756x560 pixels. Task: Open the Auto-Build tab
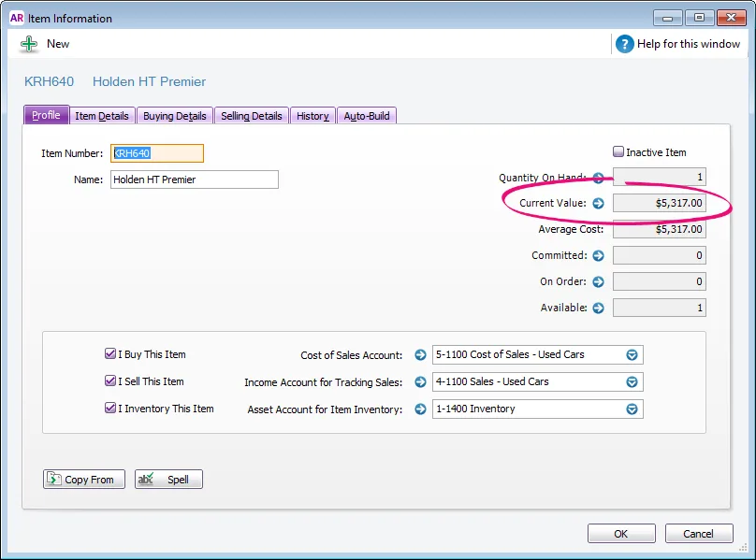pyautogui.click(x=367, y=116)
